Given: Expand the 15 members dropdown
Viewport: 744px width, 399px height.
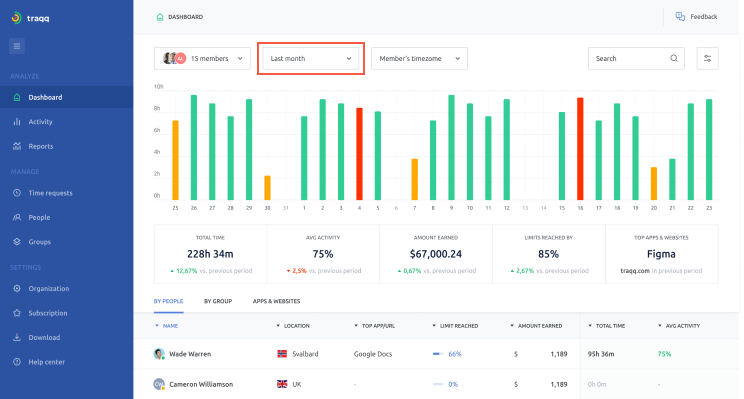Looking at the screenshot, I should point(202,58).
